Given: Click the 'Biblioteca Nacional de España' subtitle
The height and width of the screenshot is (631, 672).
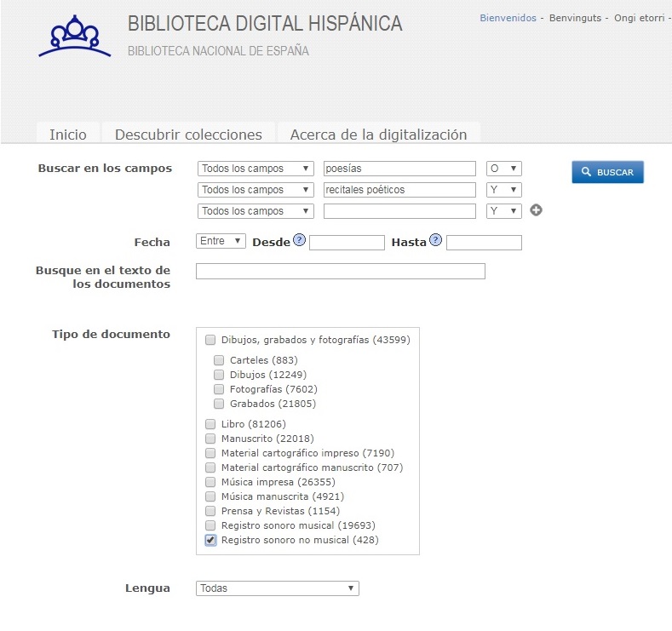Looking at the screenshot, I should pyautogui.click(x=218, y=51).
